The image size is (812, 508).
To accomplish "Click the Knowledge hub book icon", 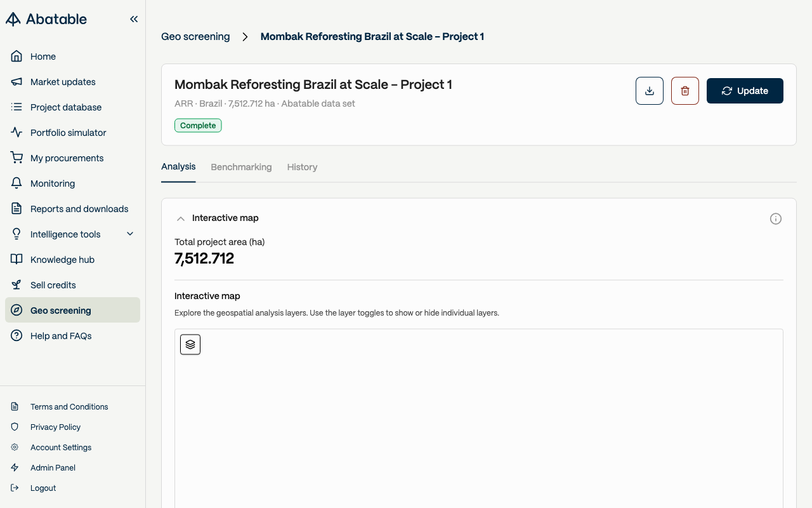I will click(16, 260).
